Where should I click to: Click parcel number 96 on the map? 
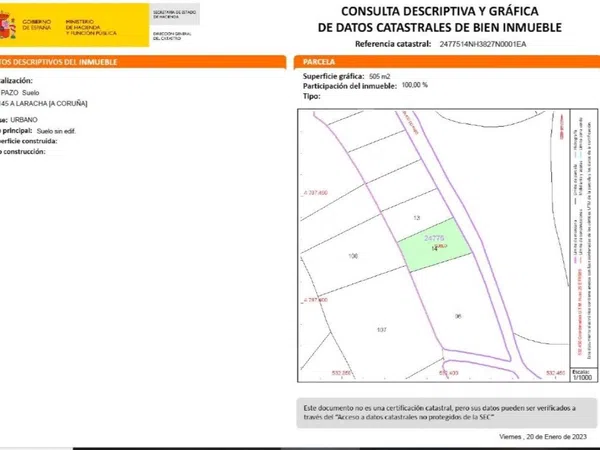coord(458,317)
